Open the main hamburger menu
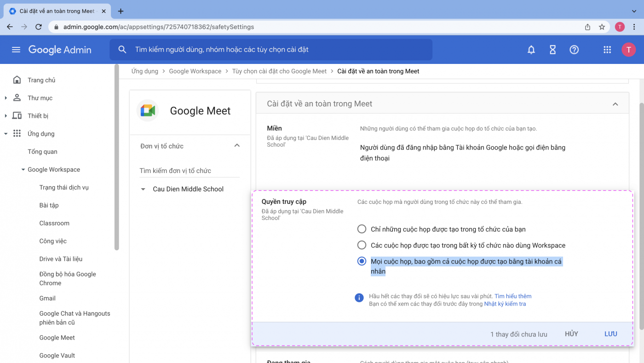Image resolution: width=644 pixels, height=363 pixels. pyautogui.click(x=16, y=50)
